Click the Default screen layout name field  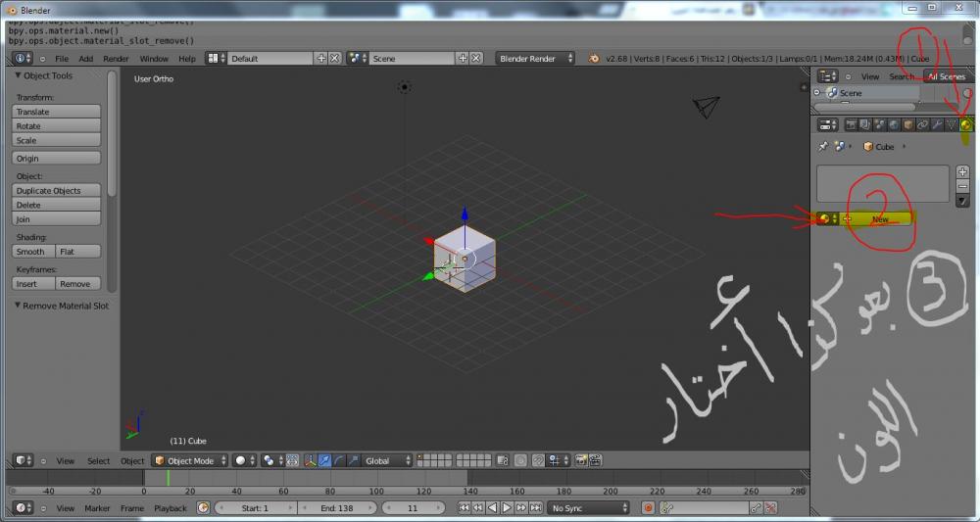pos(270,58)
